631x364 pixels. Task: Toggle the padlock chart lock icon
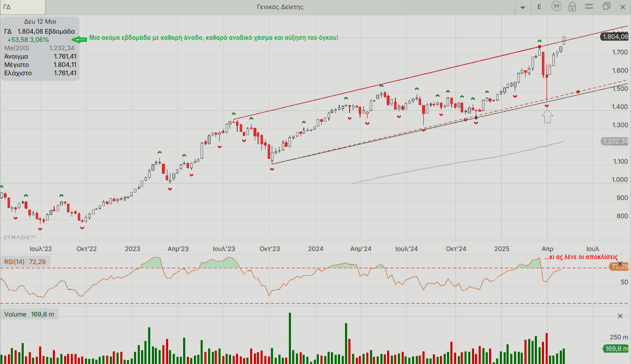[x=572, y=7]
